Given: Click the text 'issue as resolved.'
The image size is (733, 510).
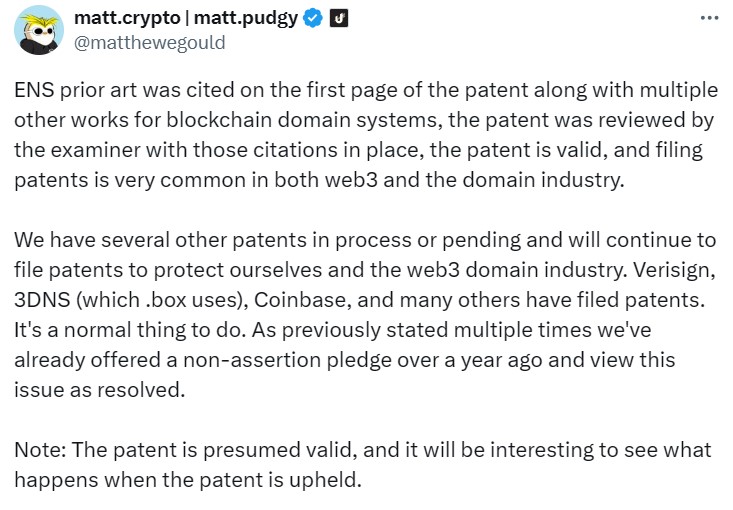Looking at the screenshot, I should point(100,390).
